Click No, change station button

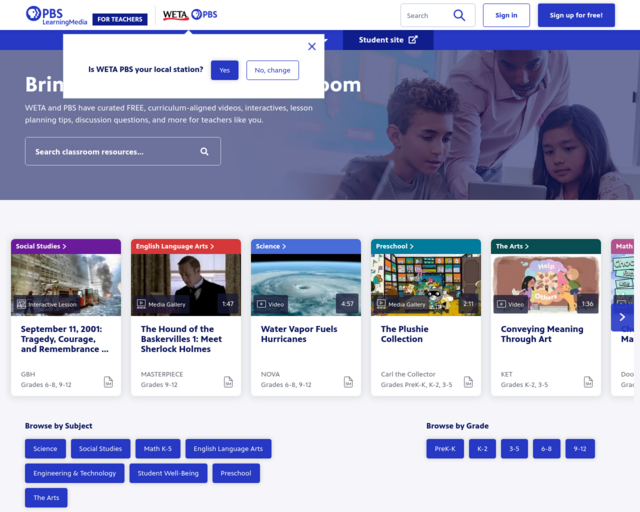pyautogui.click(x=272, y=70)
